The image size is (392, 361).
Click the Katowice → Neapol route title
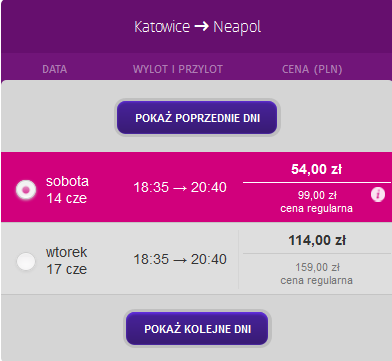click(197, 27)
